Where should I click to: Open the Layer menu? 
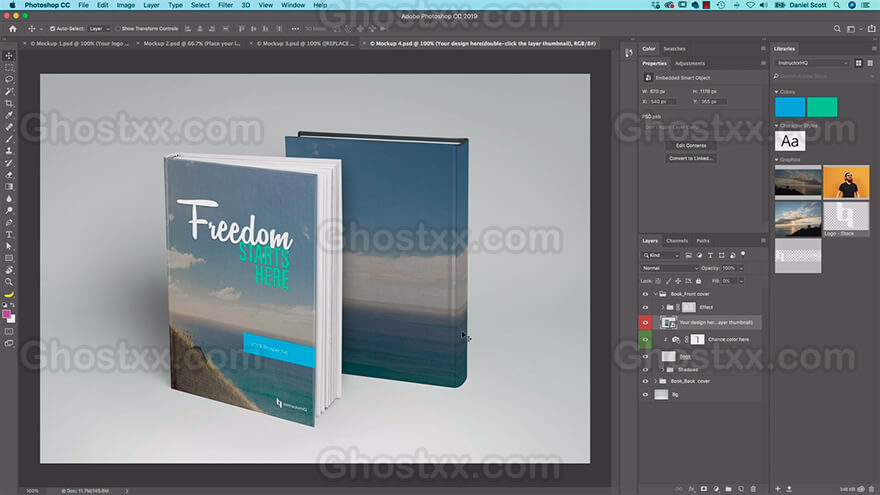pos(151,5)
